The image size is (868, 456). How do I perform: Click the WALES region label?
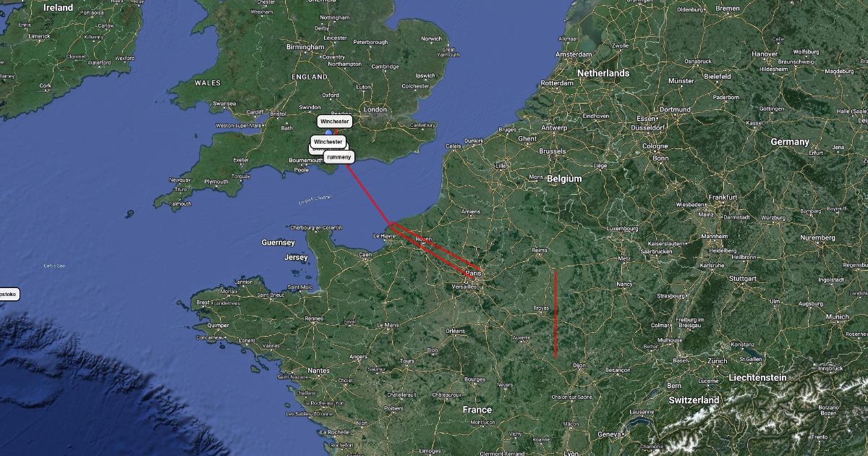pos(207,83)
